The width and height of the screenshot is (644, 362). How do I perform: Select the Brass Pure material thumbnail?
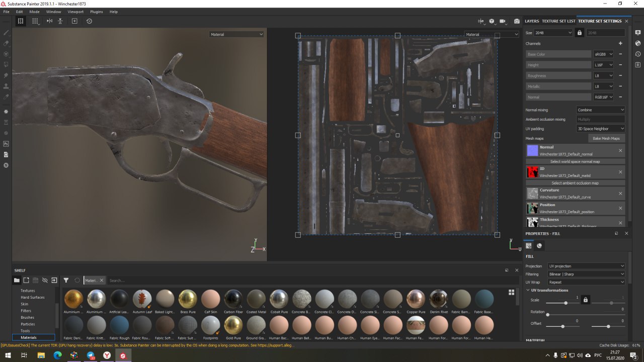188,299
